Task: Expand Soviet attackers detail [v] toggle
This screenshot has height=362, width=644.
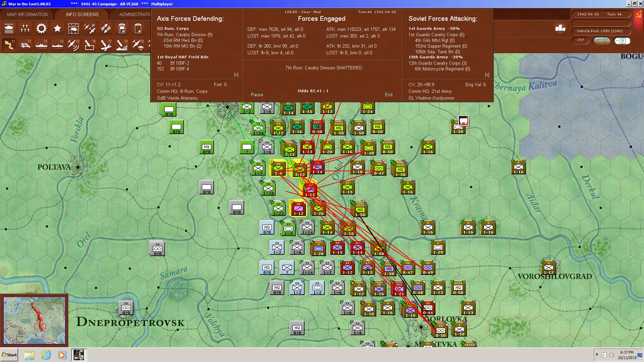Action: pyautogui.click(x=487, y=75)
